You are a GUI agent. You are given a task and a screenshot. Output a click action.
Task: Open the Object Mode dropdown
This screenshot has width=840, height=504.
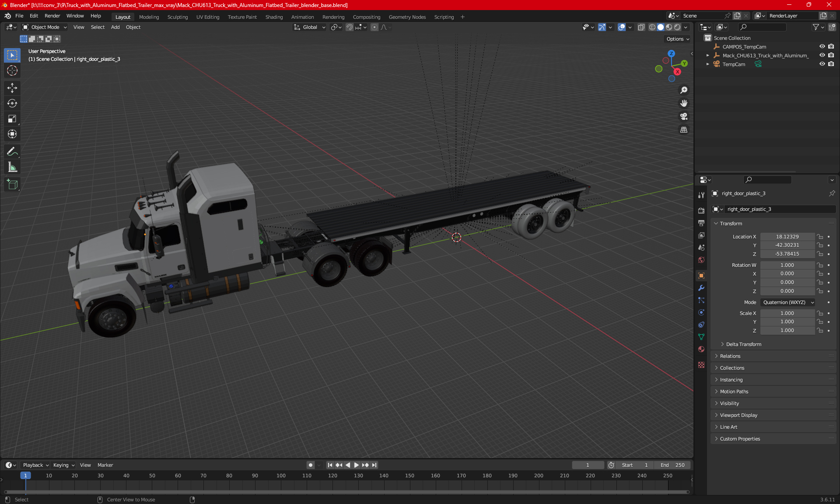(x=45, y=27)
